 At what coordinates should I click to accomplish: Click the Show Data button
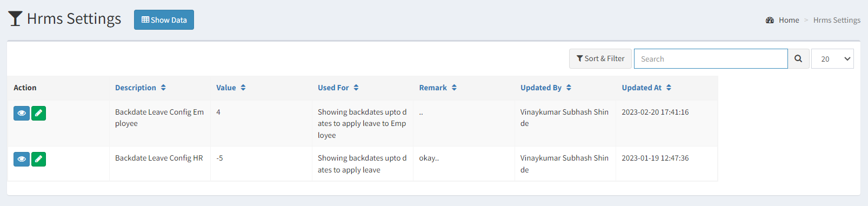[164, 20]
